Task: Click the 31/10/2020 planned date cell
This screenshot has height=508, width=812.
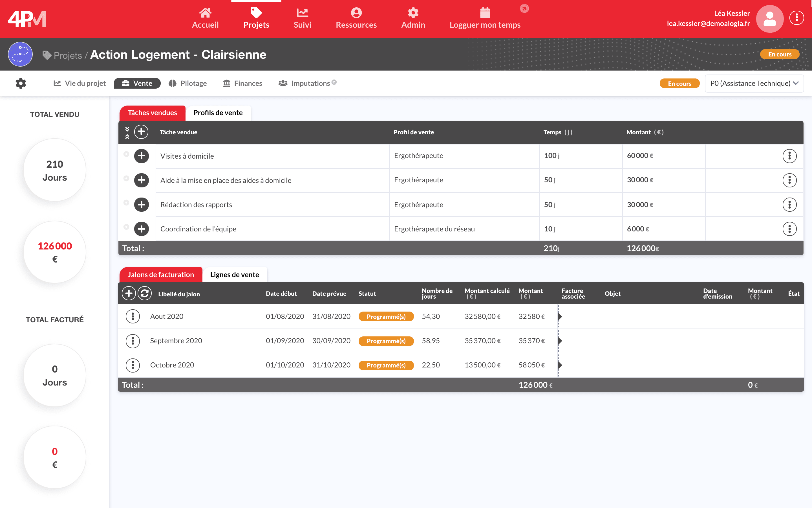Action: tap(331, 365)
